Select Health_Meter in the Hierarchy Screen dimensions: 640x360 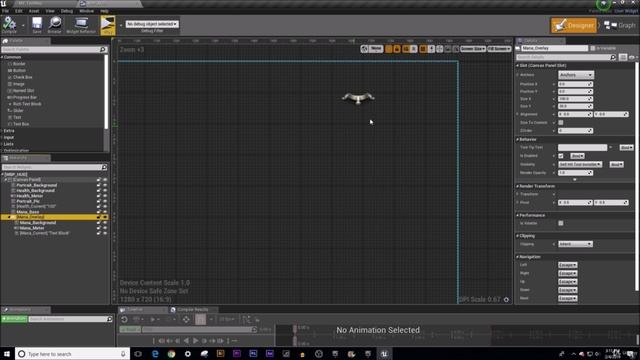(29, 196)
